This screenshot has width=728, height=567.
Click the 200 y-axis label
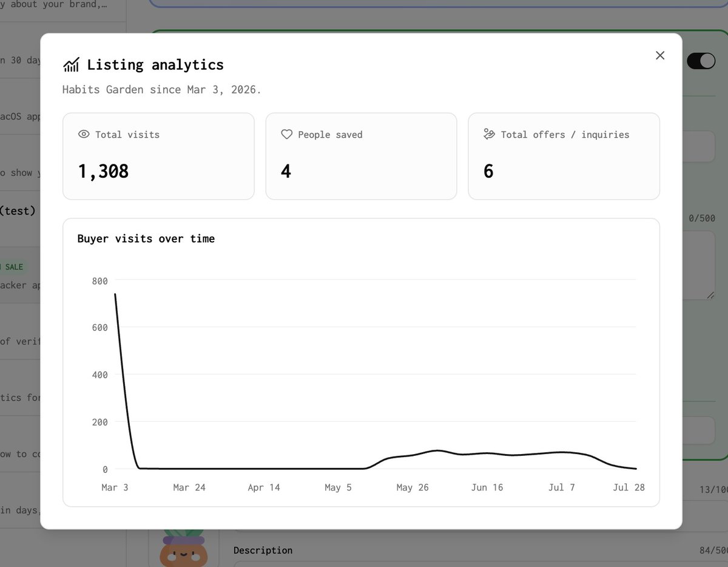100,422
